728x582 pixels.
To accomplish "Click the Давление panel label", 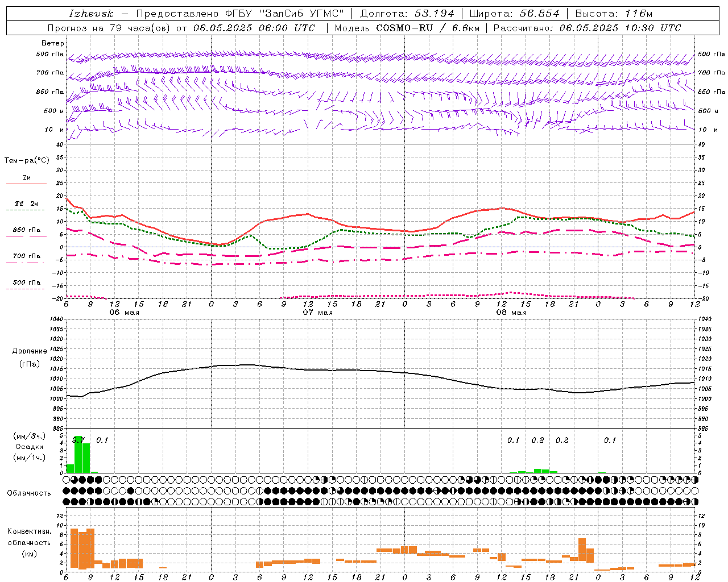I will pos(29,351).
